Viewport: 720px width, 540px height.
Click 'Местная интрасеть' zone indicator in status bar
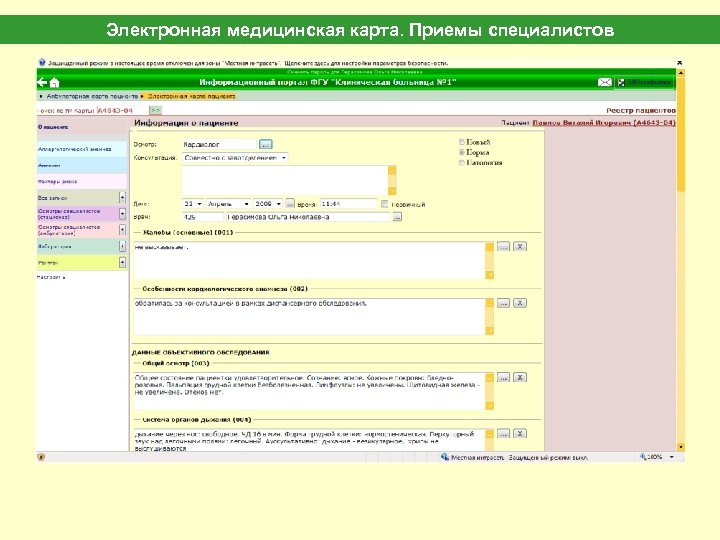click(x=472, y=457)
